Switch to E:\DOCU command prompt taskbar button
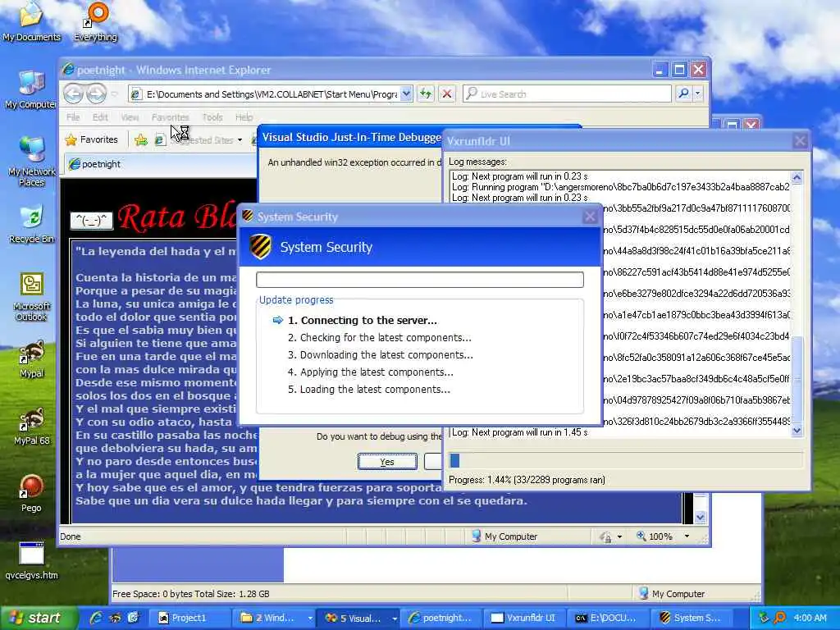Screen dimensions: 840x630 pos(609,618)
